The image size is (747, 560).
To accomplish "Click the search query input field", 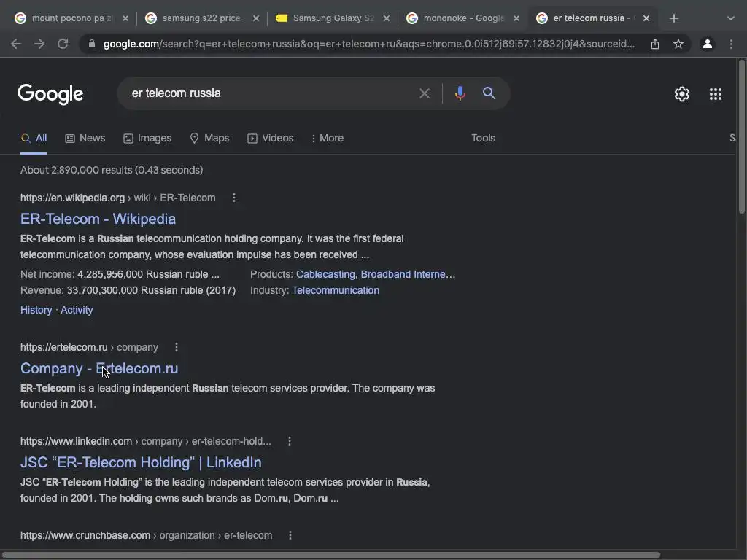I will pyautogui.click(x=269, y=93).
